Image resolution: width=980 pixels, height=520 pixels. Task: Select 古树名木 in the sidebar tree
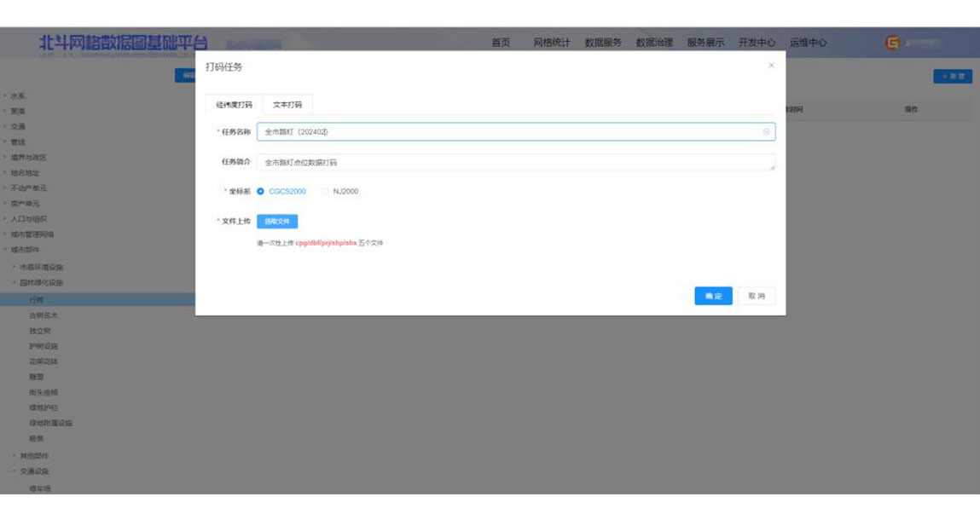click(43, 315)
